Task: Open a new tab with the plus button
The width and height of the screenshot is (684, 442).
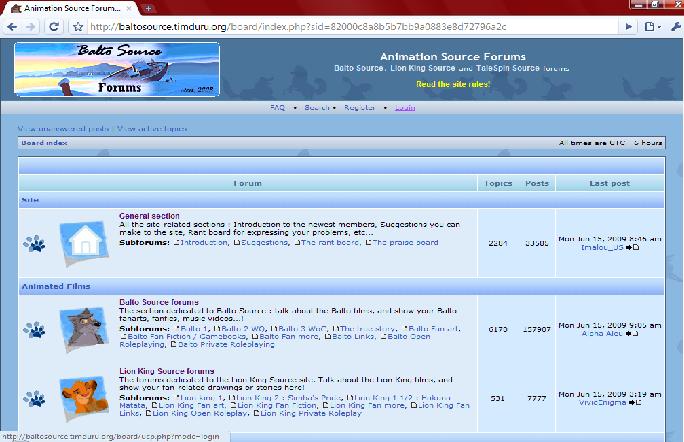Action: point(148,8)
